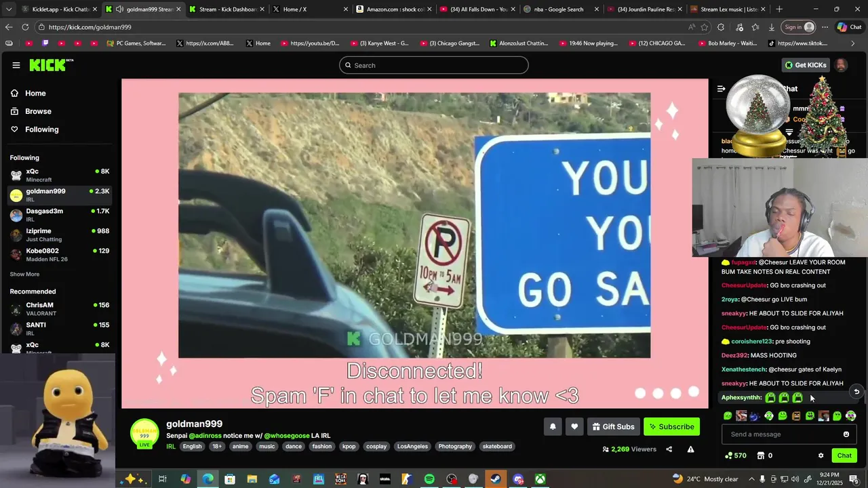Open browser settings ellipsis menu

[825, 27]
